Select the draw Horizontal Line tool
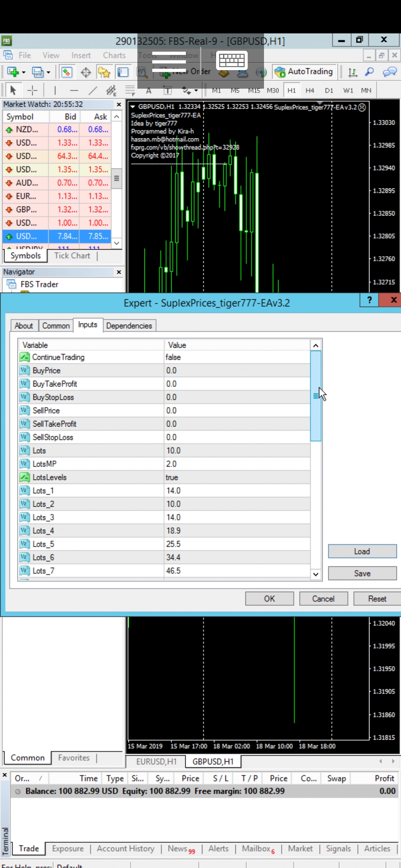The width and height of the screenshot is (401, 868). click(x=74, y=91)
